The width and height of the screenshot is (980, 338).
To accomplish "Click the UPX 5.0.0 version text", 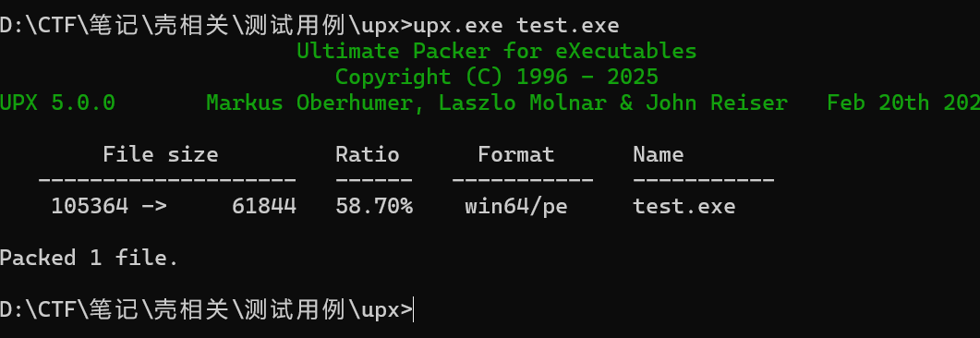I will [57, 103].
